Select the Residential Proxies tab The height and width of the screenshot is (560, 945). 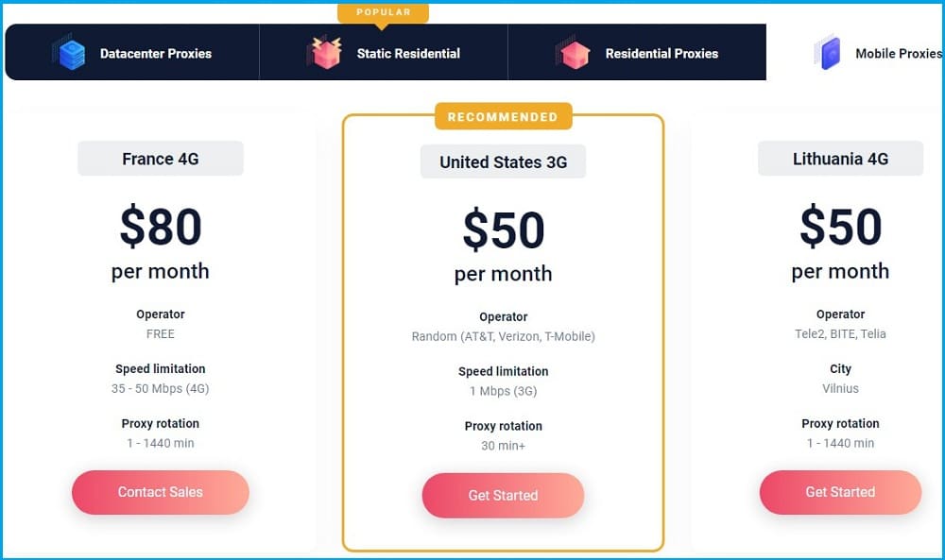[x=637, y=52]
